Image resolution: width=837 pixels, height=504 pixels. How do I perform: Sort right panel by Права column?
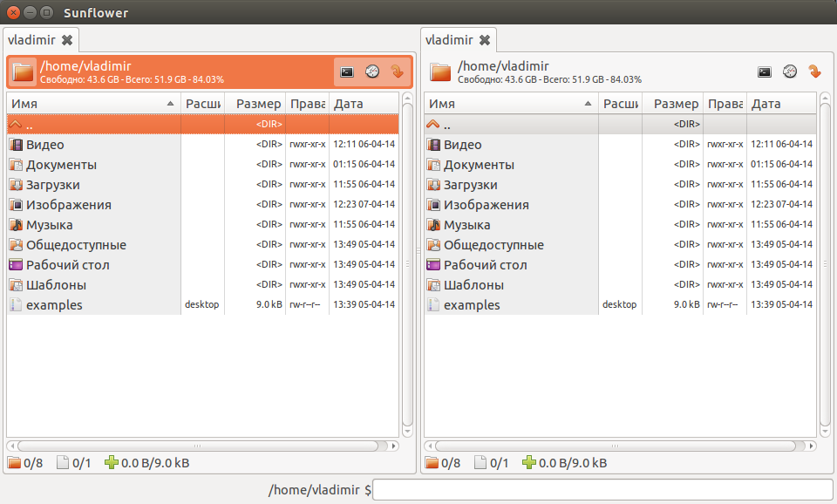point(725,104)
